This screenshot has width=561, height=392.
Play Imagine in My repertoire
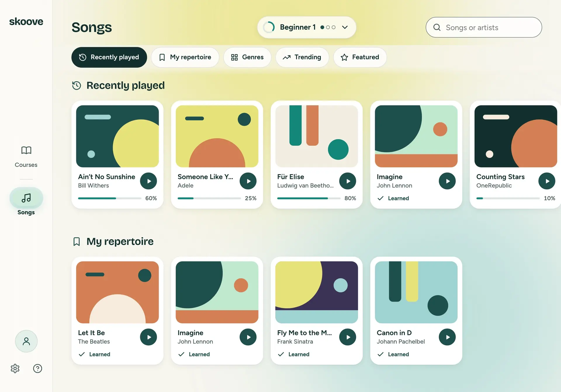click(248, 337)
